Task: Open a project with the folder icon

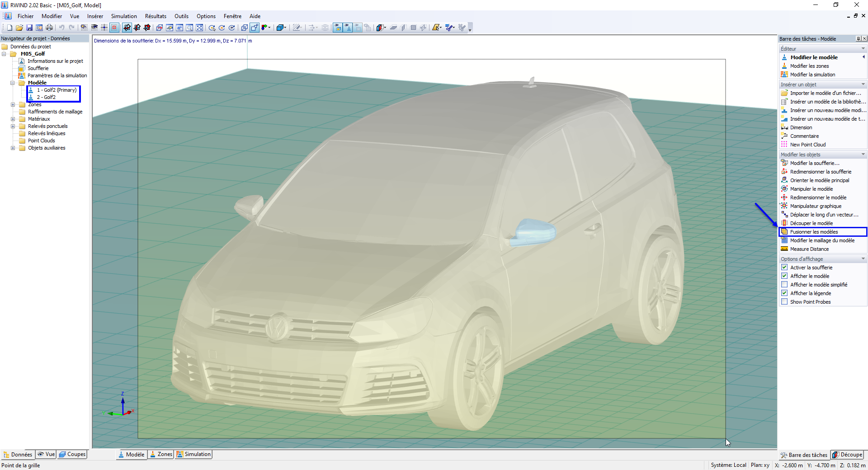Action: click(x=19, y=28)
